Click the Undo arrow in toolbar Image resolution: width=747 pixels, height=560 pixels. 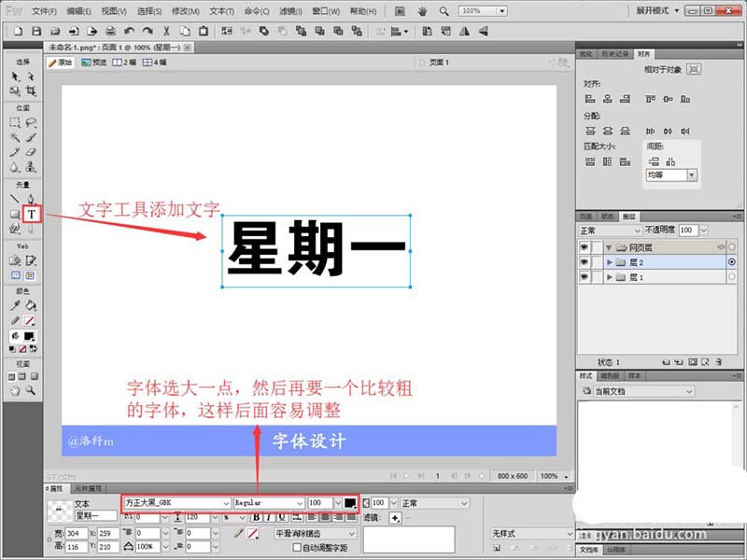[x=129, y=31]
